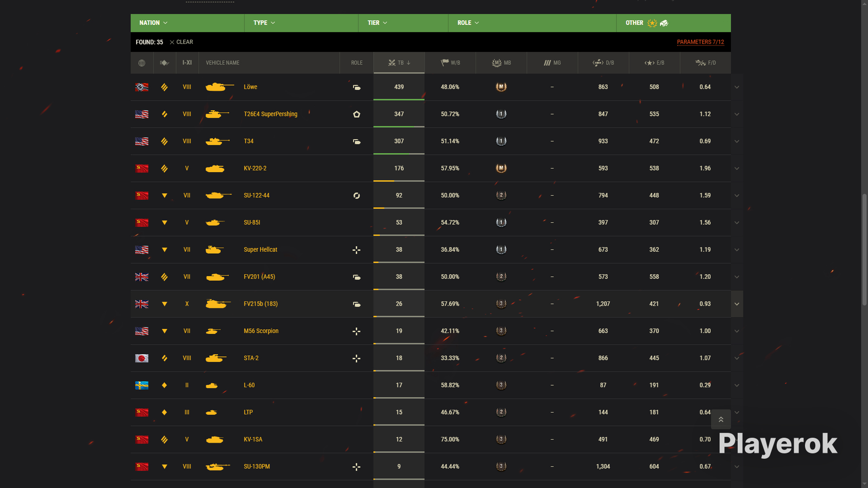Expand the FV215b (183) row details
Viewport: 868px width, 488px height.
coord(737,304)
